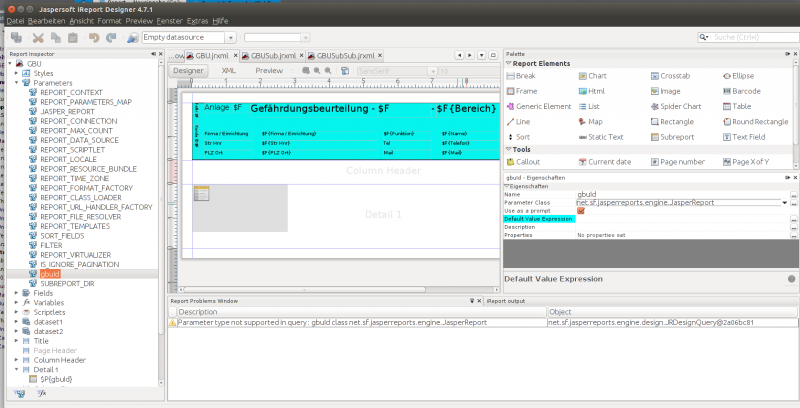This screenshot has width=800, height=408.
Task: Click the Preview view button
Action: [269, 71]
